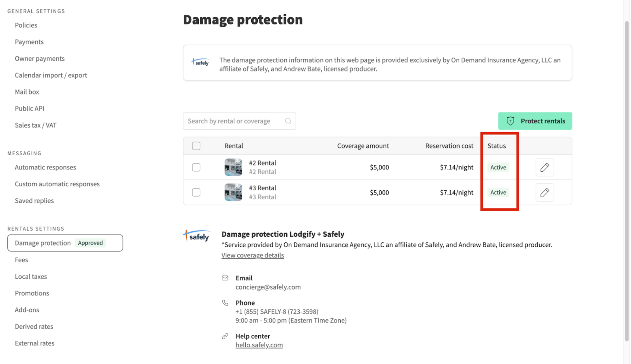Click the envelope icon next to Email
Viewport: 631px width, 364px height.
(225, 278)
